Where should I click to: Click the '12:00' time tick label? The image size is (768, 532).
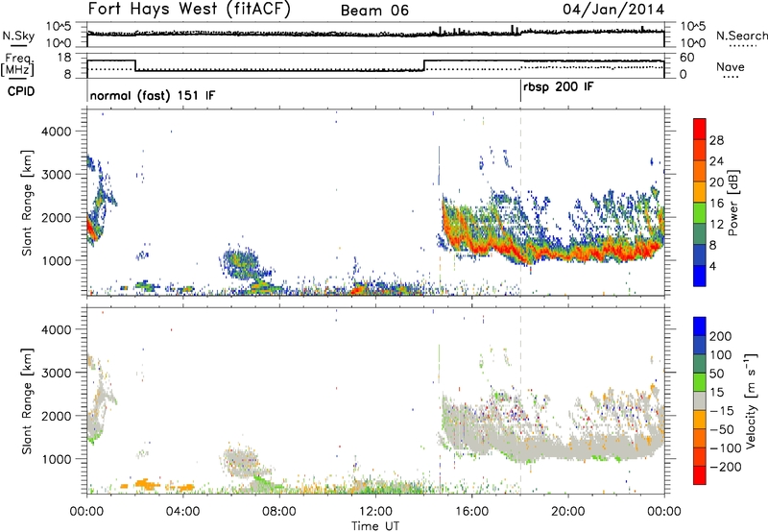click(375, 512)
